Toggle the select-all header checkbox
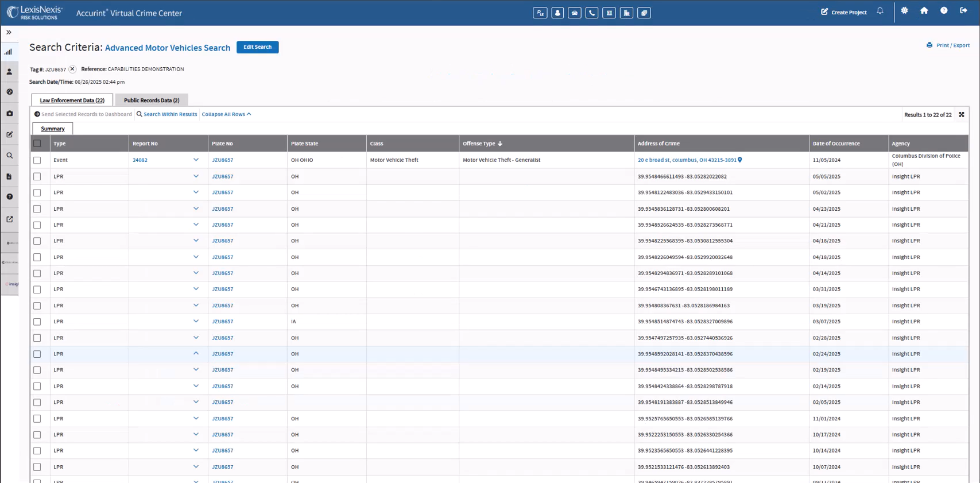 pos(37,144)
